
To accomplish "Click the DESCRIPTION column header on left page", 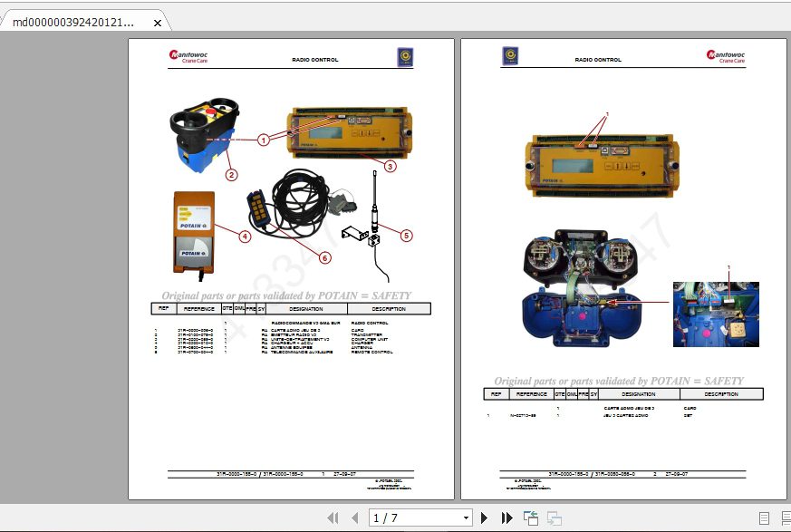I will click(x=389, y=309).
